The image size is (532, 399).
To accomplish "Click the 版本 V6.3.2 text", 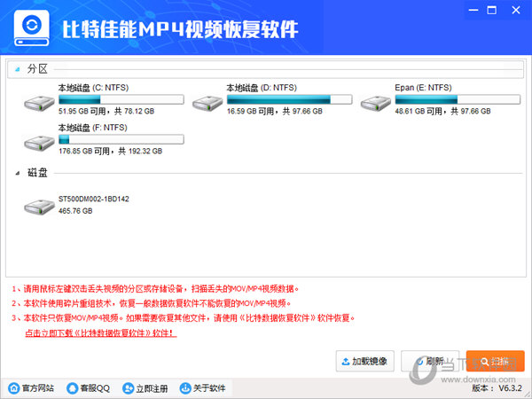I will (x=497, y=388).
